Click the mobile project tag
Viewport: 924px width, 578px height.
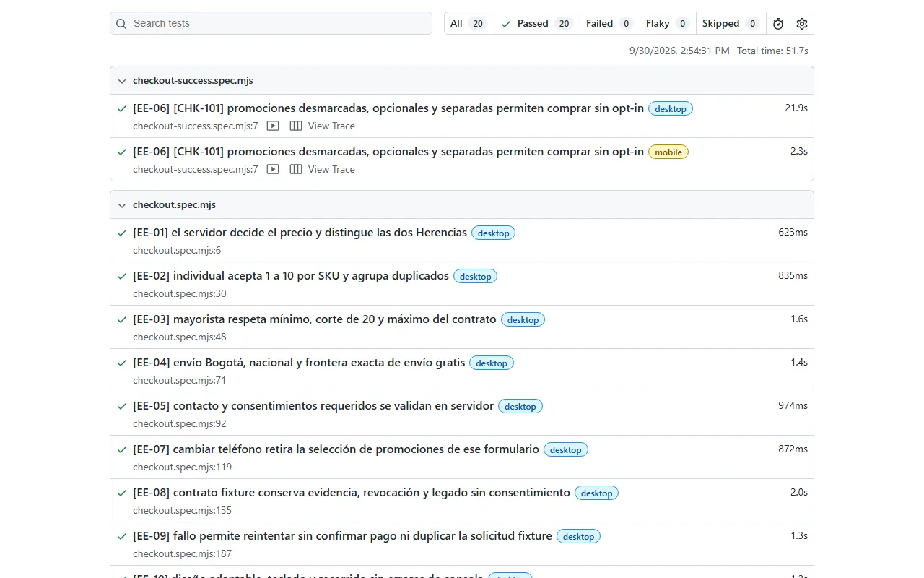[668, 152]
